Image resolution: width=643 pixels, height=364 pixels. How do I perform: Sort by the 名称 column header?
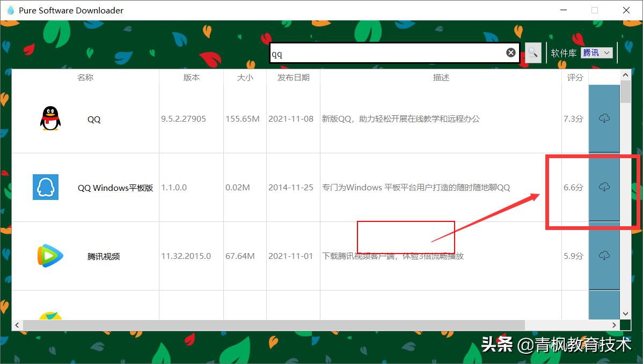(85, 77)
